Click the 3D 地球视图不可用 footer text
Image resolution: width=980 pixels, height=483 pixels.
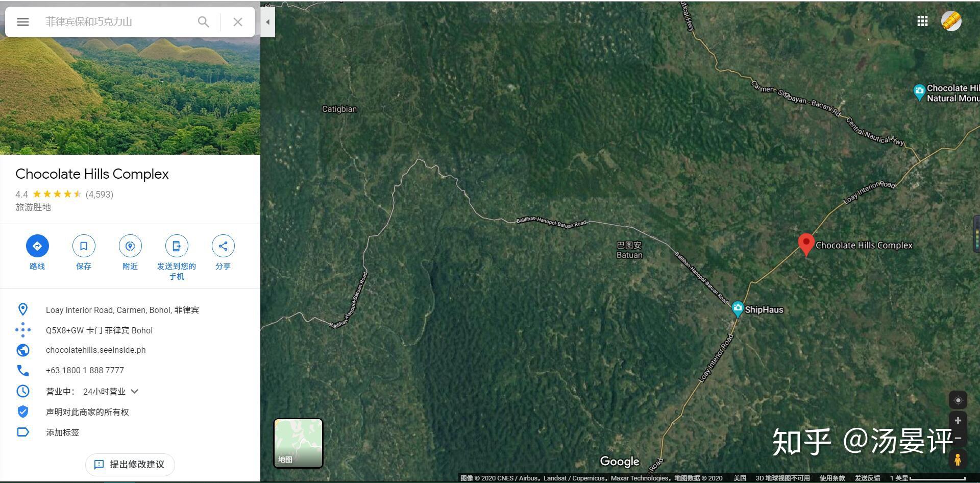tap(782, 478)
